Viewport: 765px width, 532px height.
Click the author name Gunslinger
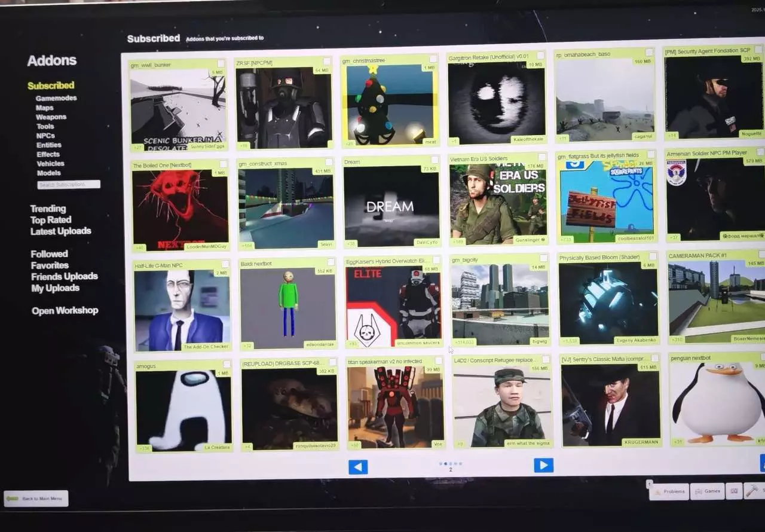tap(530, 240)
